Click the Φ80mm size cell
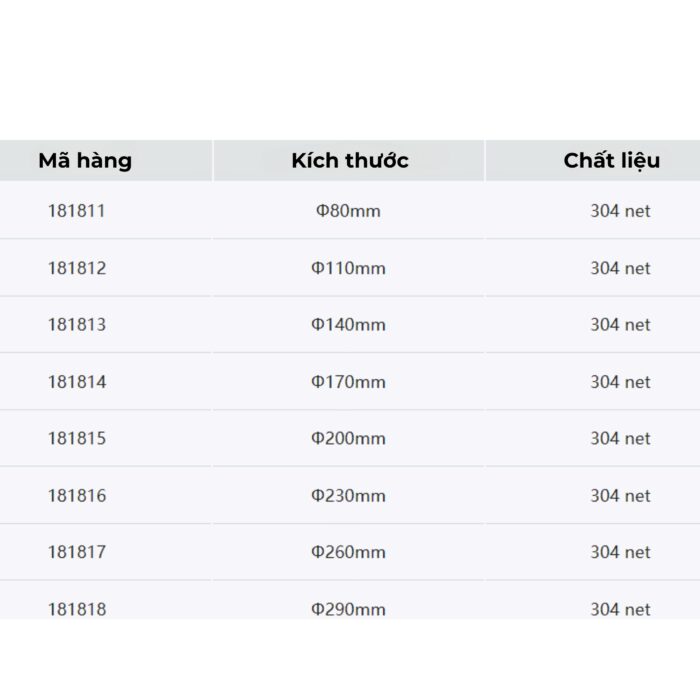The image size is (700, 700). tap(348, 211)
